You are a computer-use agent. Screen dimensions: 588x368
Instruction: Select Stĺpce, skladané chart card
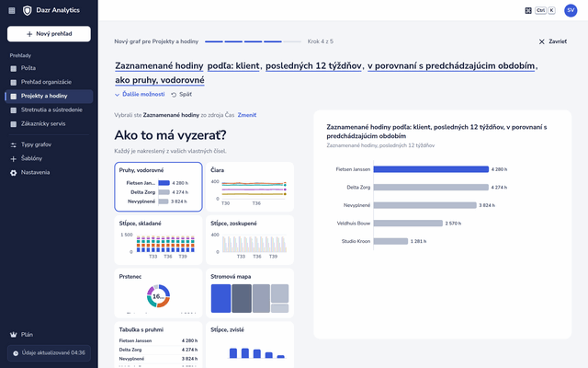pos(158,240)
